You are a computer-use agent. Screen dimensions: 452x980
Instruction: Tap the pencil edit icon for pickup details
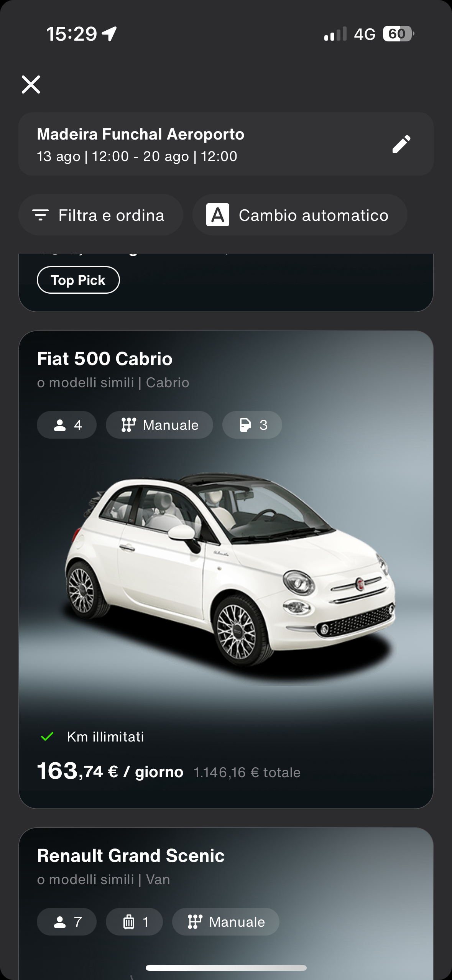[x=401, y=144]
